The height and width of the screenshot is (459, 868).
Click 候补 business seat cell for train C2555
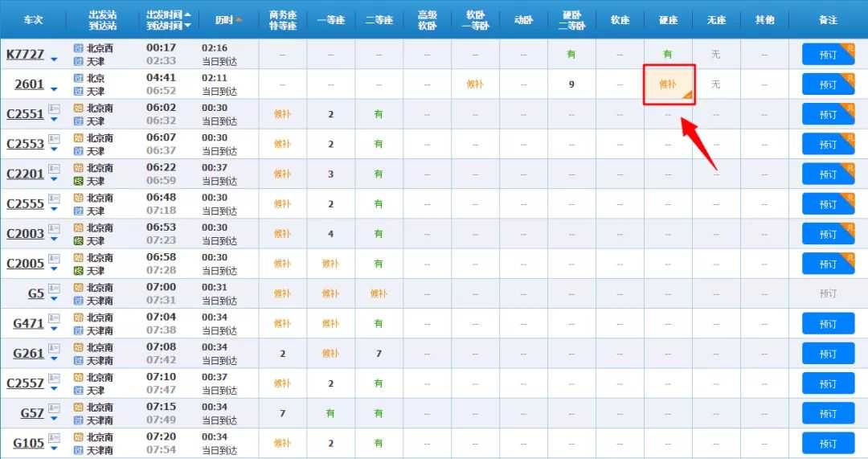click(282, 204)
